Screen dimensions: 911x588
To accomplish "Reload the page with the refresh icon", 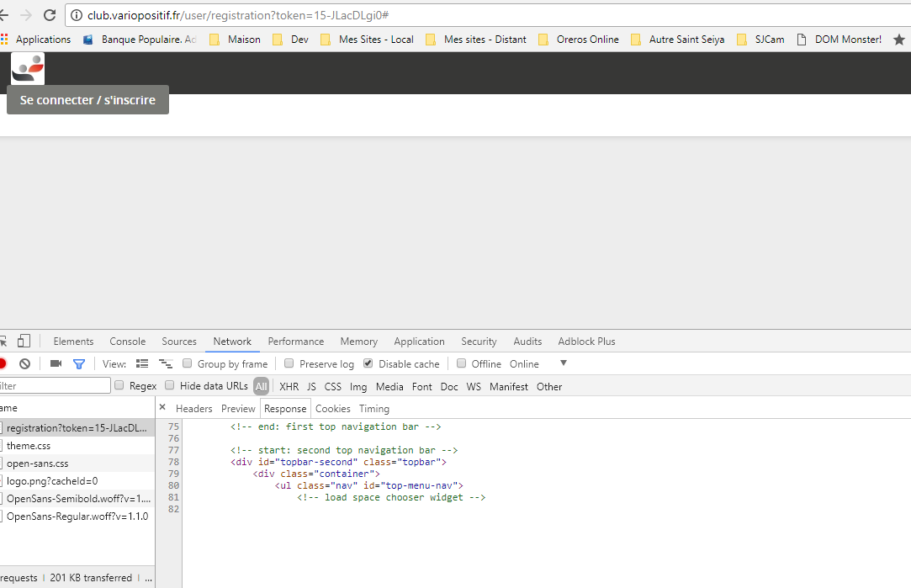I will [x=50, y=15].
